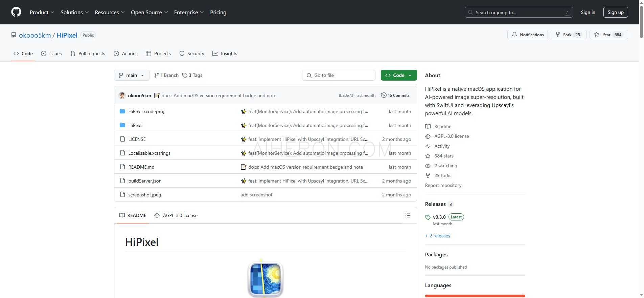Click the red Languages bar
Image resolution: width=644 pixels, height=298 pixels.
[x=475, y=296]
